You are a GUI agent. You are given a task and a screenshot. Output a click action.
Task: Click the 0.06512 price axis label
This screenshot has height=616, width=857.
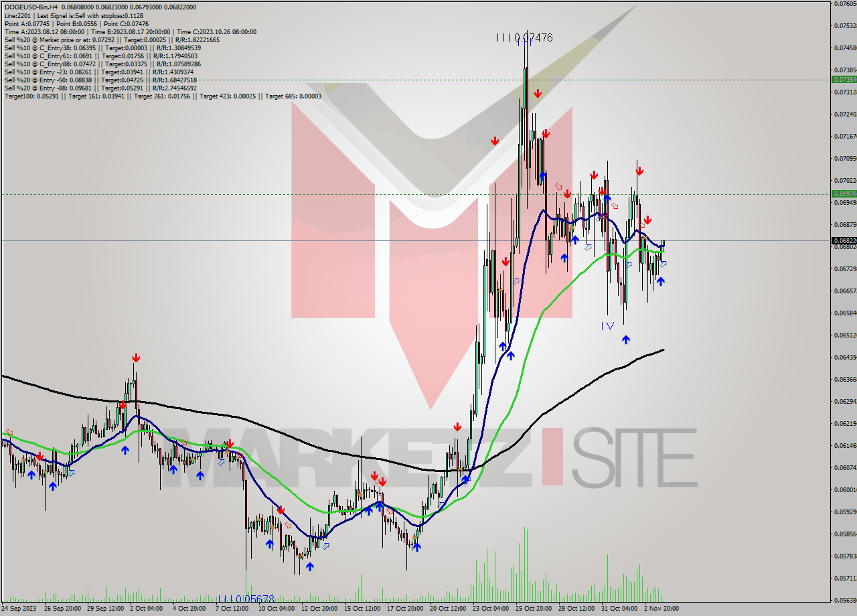[844, 335]
